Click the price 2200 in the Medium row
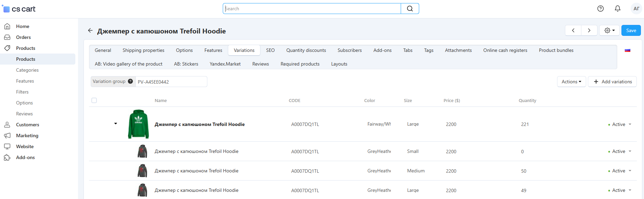The height and width of the screenshot is (199, 644). click(451, 171)
